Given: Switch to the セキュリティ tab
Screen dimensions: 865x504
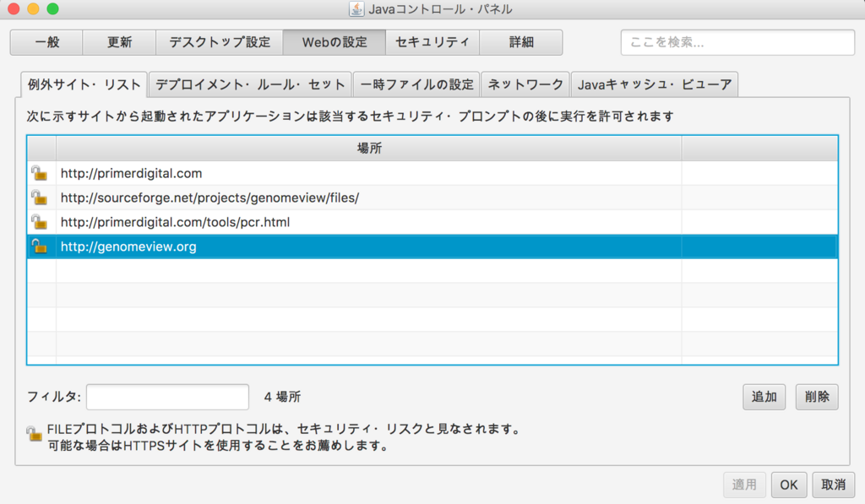Looking at the screenshot, I should 432,42.
